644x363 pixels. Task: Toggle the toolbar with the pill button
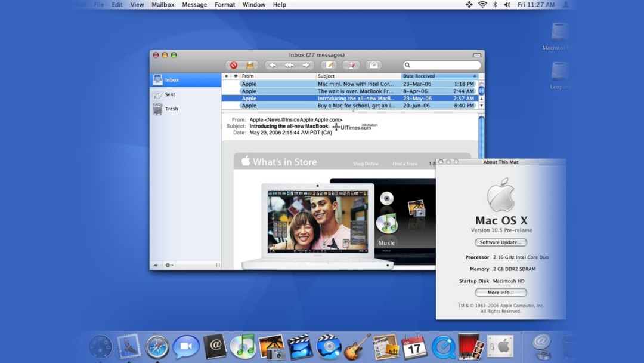[476, 55]
